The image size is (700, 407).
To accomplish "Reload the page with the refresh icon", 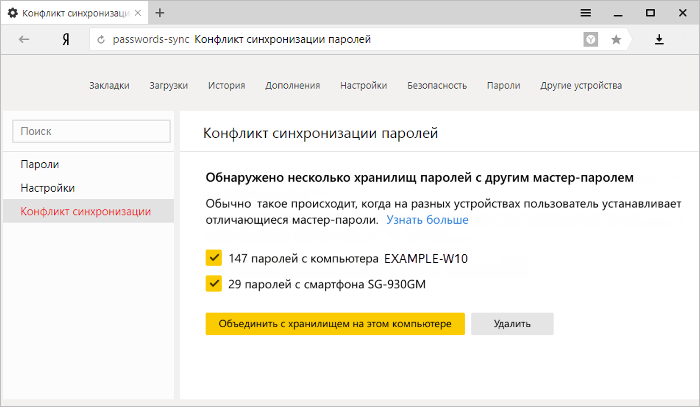I will (x=101, y=40).
